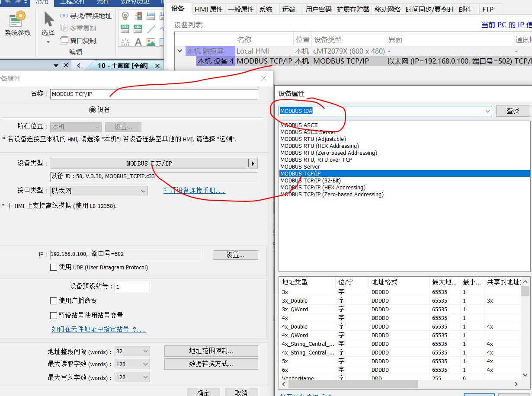
Task: Open device search combo box dropdown arrow
Action: 488,111
